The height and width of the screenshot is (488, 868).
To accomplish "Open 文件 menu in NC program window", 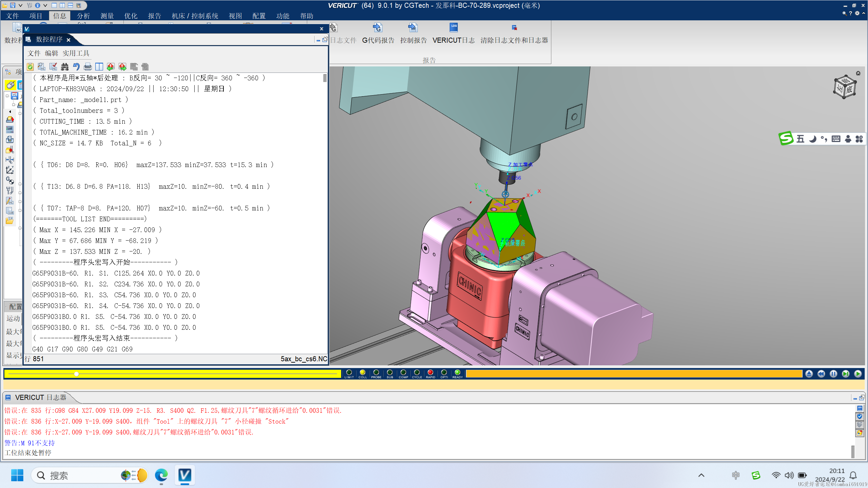I will coord(34,53).
